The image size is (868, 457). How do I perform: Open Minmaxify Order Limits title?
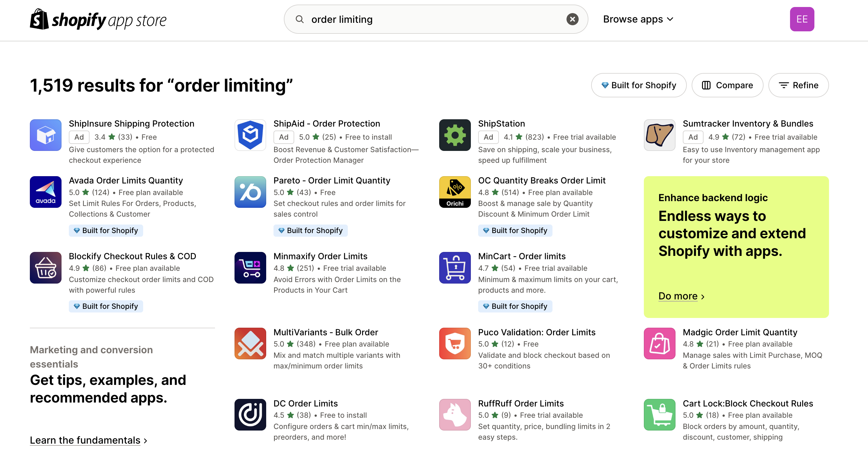pos(320,256)
